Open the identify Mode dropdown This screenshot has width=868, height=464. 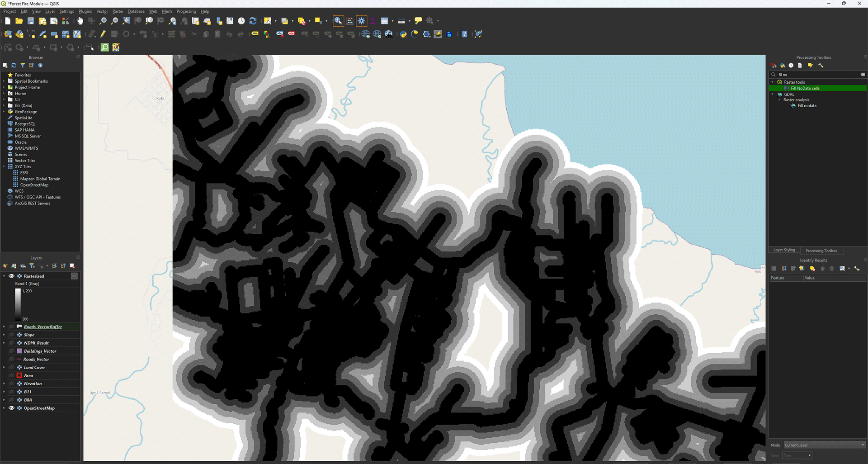tap(824, 445)
